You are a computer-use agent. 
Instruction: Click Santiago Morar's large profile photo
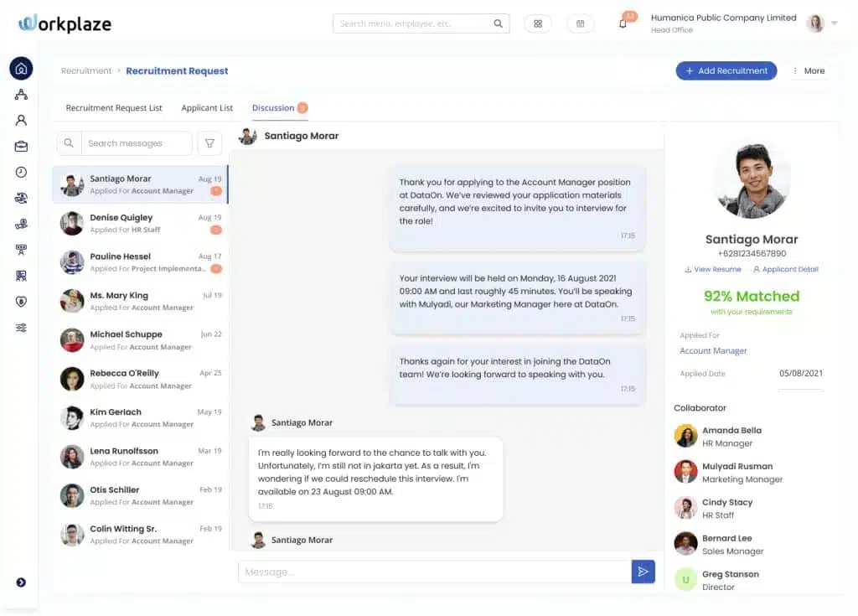(x=753, y=179)
